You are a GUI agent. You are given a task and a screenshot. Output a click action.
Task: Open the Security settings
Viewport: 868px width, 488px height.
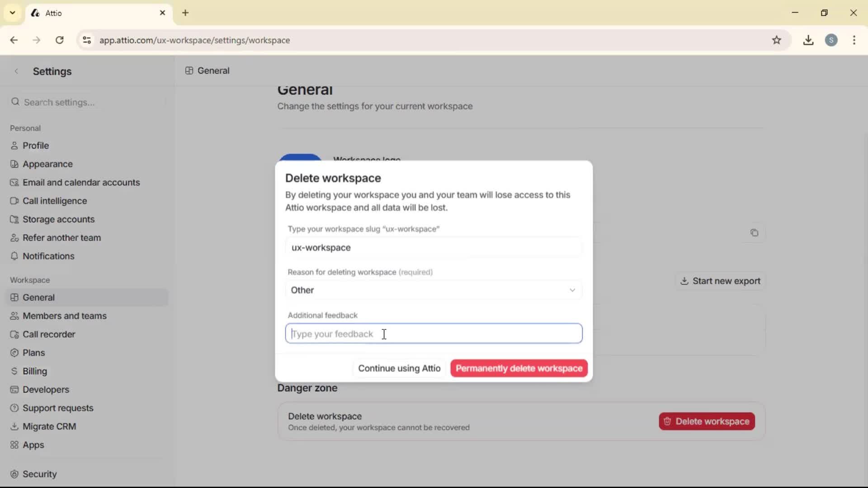coord(40,474)
